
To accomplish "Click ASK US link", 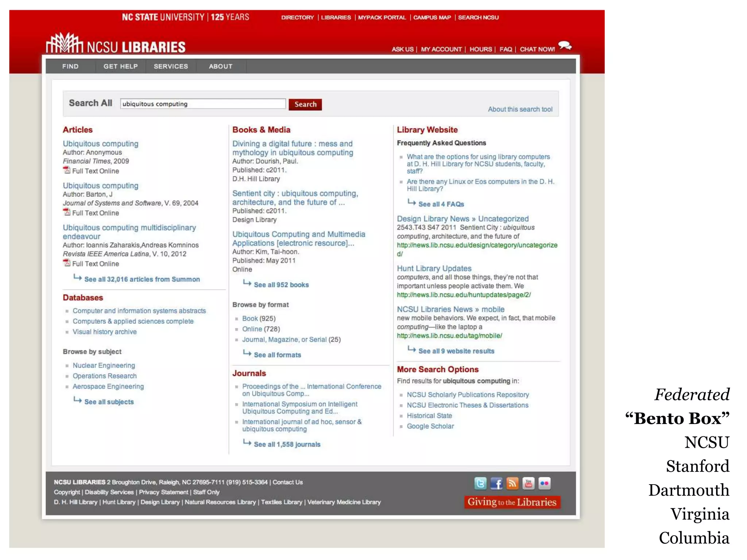I will [x=403, y=49].
